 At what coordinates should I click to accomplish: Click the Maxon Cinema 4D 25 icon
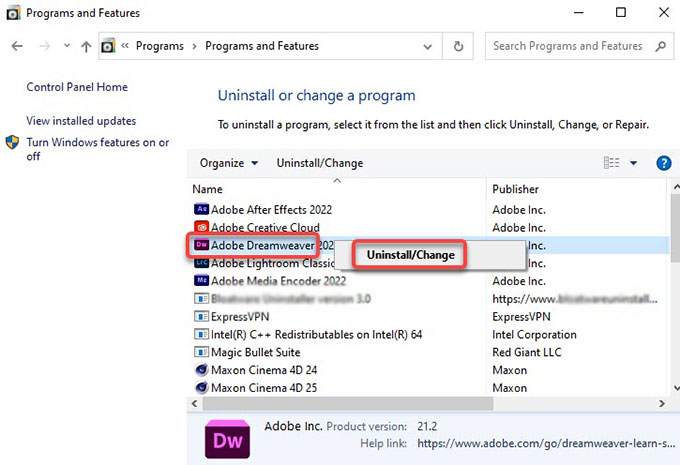(201, 387)
